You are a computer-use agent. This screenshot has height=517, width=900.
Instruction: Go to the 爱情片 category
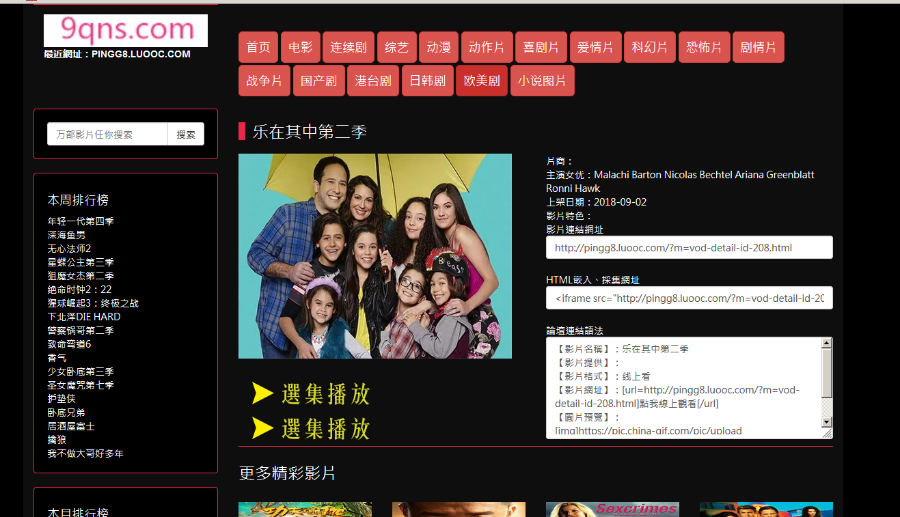[x=595, y=47]
